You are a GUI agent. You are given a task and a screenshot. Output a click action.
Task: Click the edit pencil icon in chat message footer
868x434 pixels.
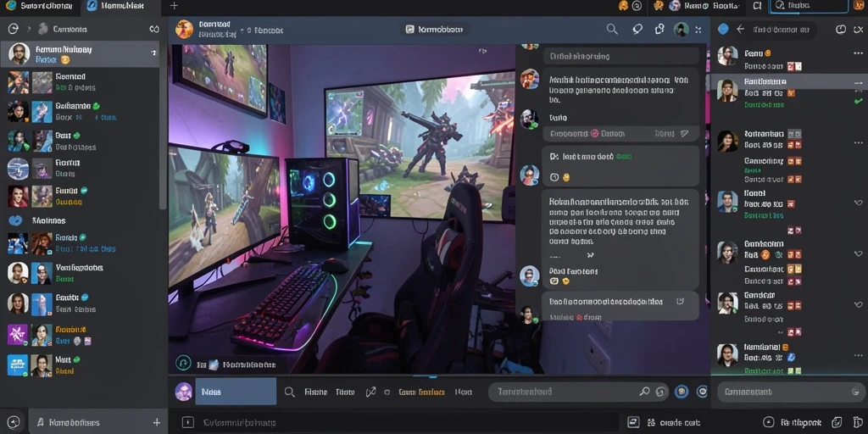point(684,133)
